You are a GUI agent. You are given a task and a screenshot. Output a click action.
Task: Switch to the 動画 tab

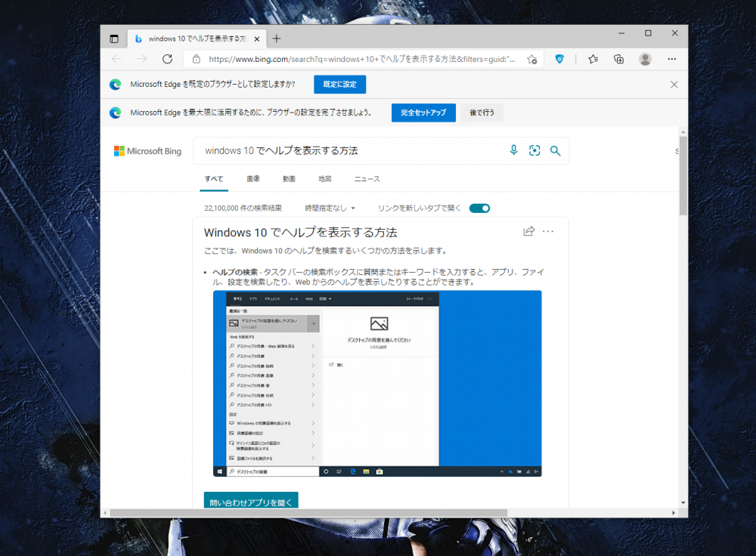pyautogui.click(x=289, y=179)
